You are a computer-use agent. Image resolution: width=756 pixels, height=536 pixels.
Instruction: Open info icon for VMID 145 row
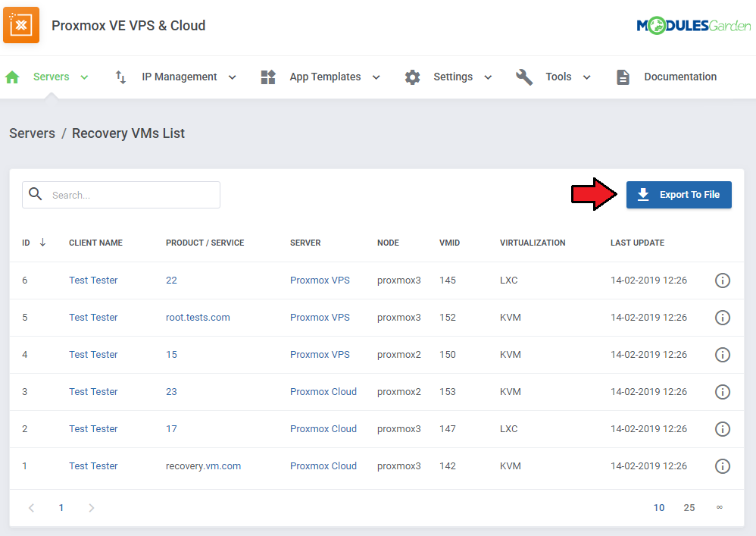(723, 281)
